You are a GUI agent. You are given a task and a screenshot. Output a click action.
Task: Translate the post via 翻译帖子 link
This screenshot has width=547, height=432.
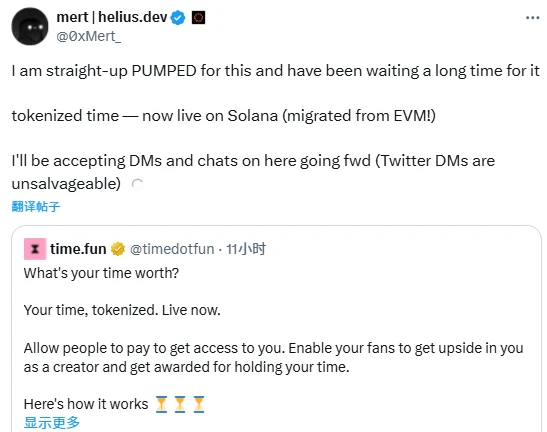(x=36, y=207)
